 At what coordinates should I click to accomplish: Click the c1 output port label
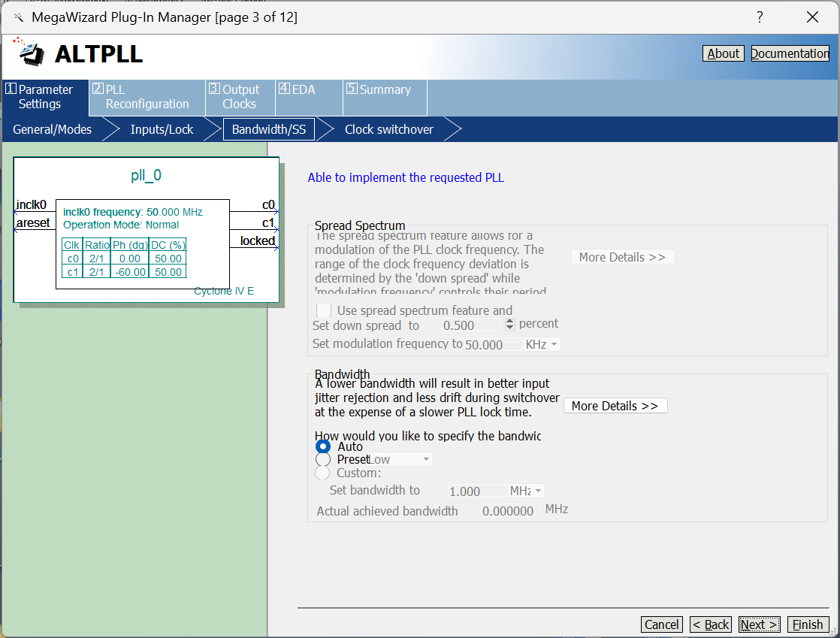268,223
